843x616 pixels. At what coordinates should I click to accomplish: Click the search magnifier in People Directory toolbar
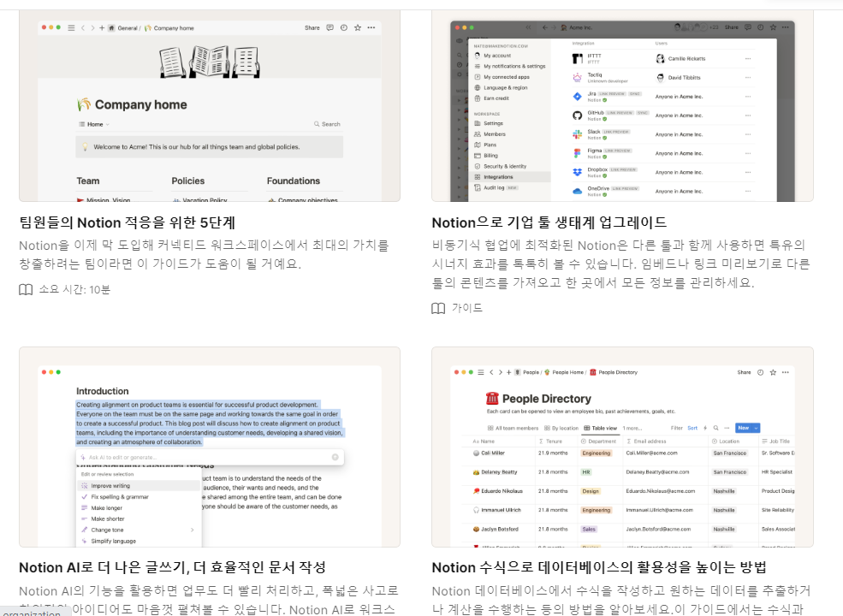[x=716, y=427]
